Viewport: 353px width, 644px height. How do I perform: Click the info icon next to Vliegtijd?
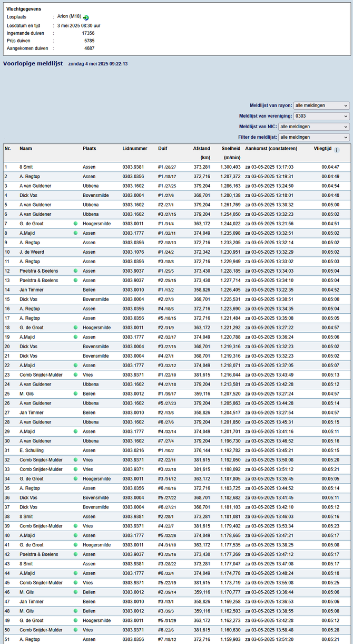point(337,150)
